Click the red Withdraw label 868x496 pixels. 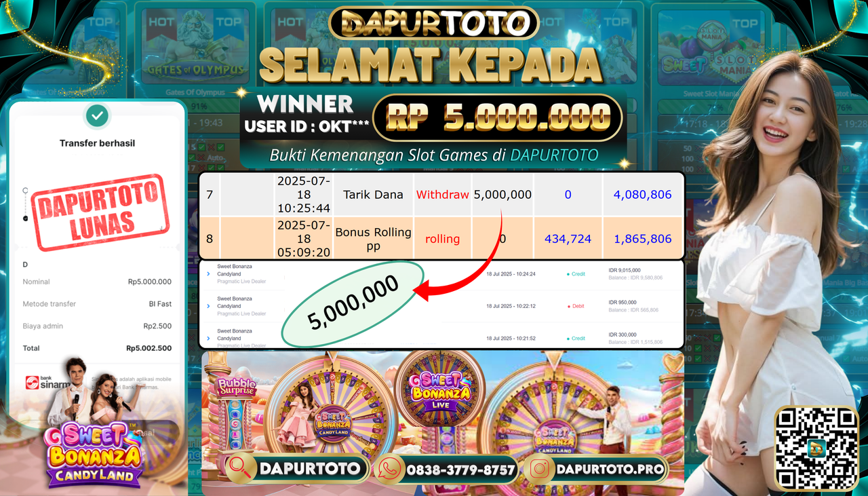point(442,195)
